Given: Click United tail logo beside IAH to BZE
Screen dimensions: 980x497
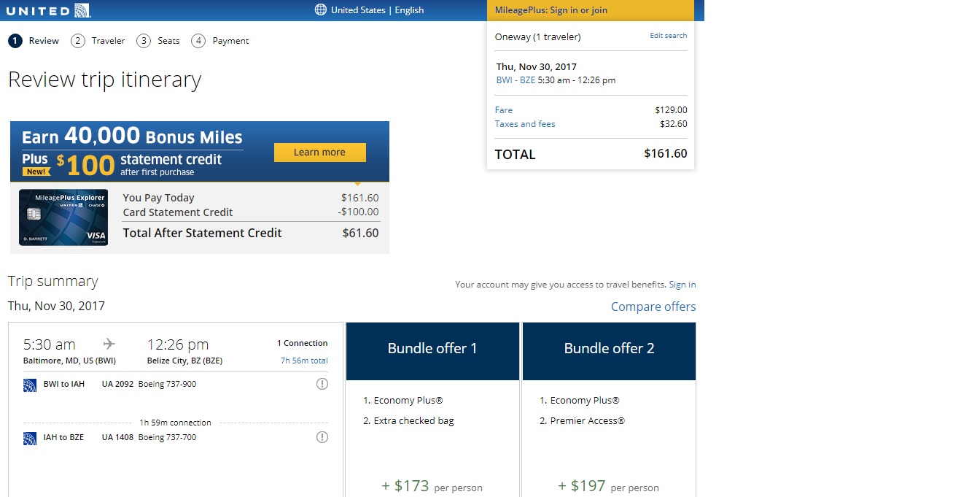Looking at the screenshot, I should click(30, 439).
